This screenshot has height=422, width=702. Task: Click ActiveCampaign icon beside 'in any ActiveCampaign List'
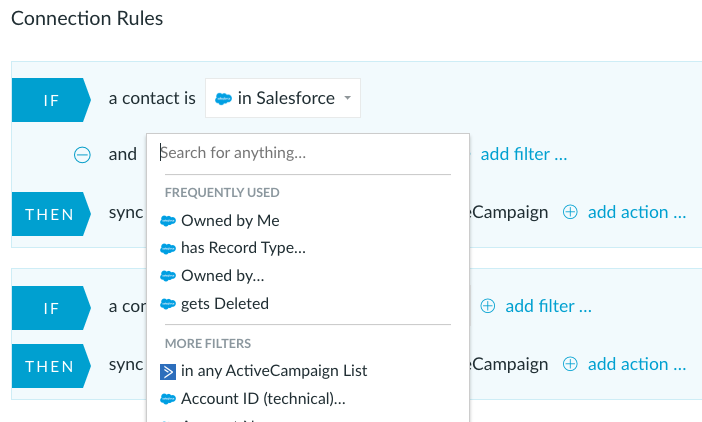click(168, 372)
